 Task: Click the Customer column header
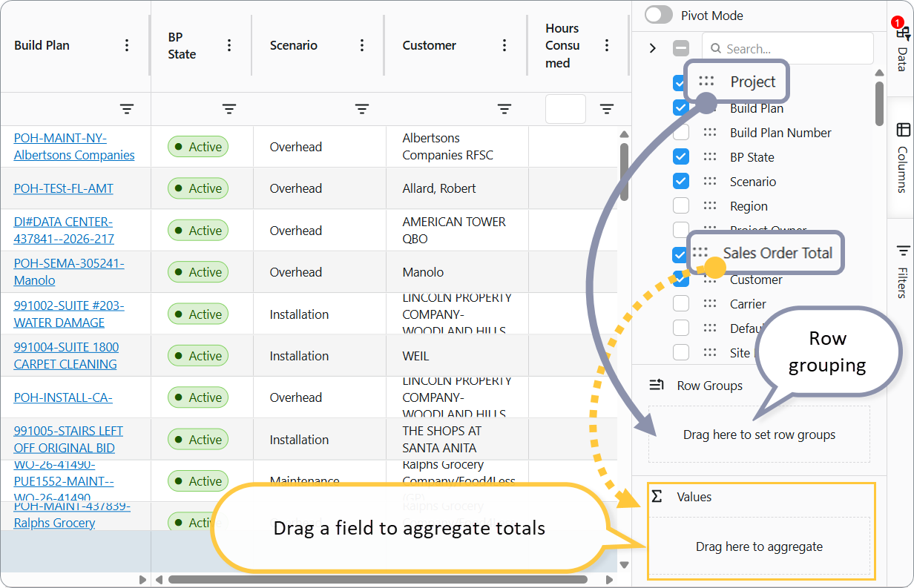coord(430,45)
